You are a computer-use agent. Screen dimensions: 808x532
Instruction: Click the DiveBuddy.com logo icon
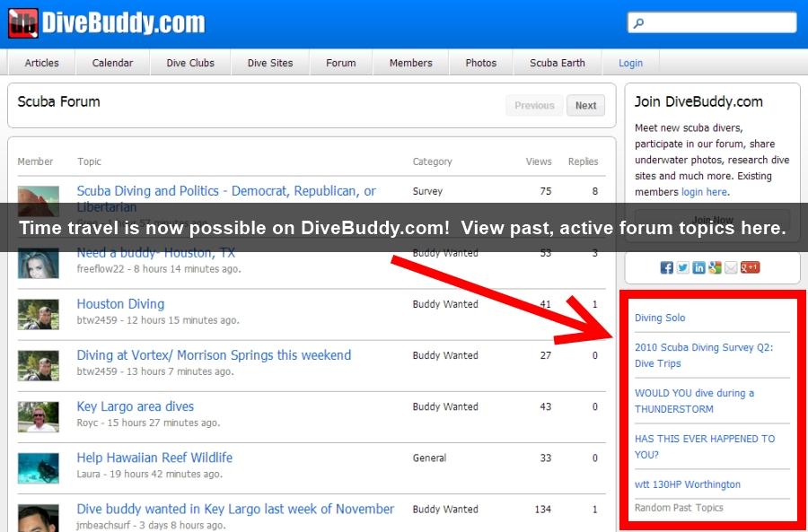click(23, 23)
